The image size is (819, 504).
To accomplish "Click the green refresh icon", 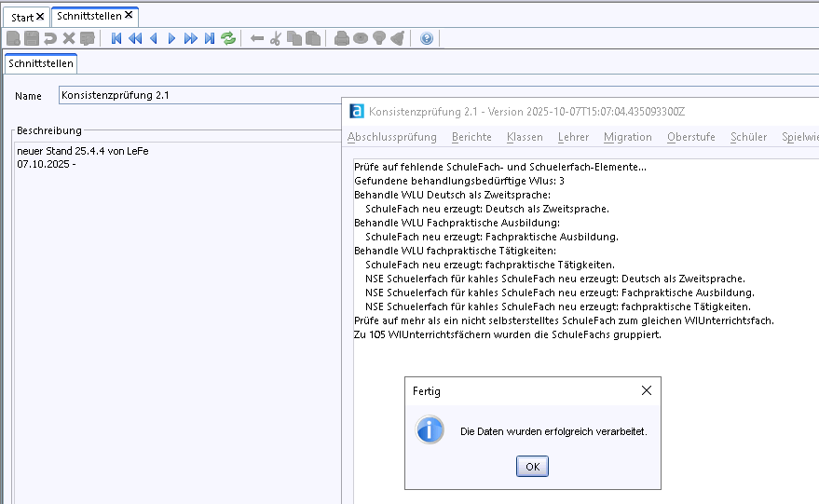I will click(228, 38).
